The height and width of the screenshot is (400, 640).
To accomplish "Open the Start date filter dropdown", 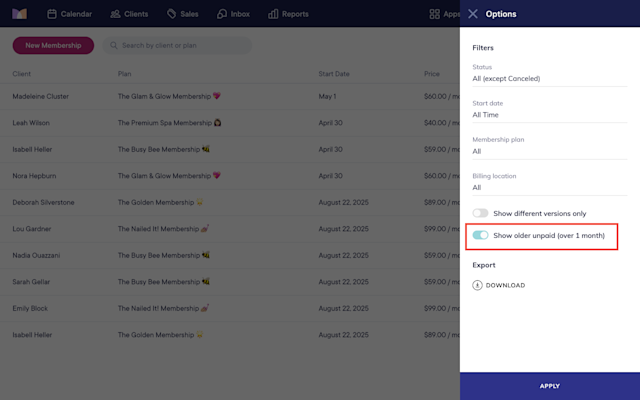I will coord(549,110).
